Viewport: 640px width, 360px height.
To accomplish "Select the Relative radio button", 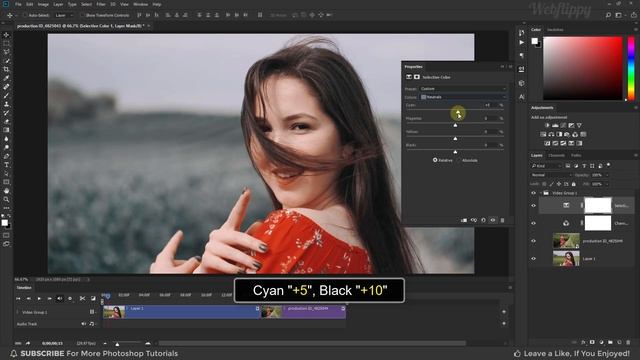I will pyautogui.click(x=435, y=160).
